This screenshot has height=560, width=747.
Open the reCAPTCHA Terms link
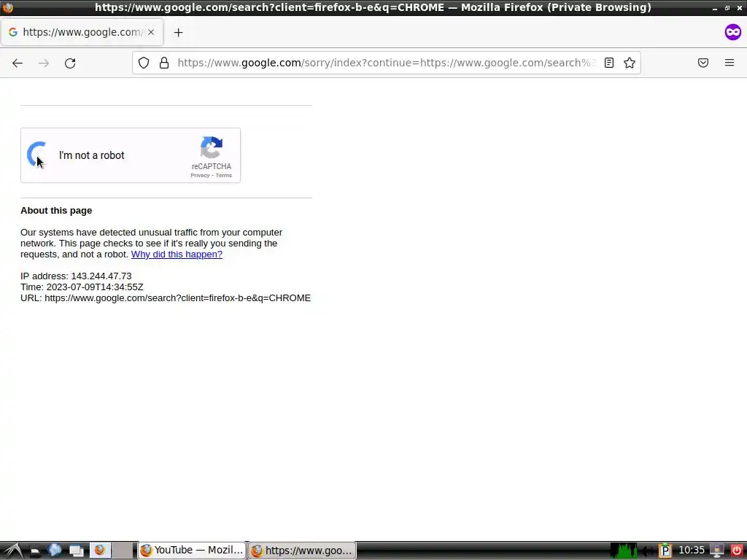[x=224, y=175]
